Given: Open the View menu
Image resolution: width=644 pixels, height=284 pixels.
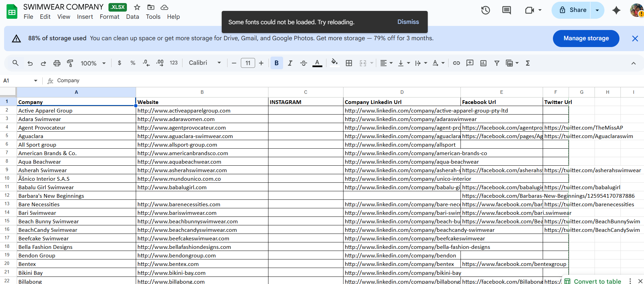Looking at the screenshot, I should [64, 17].
